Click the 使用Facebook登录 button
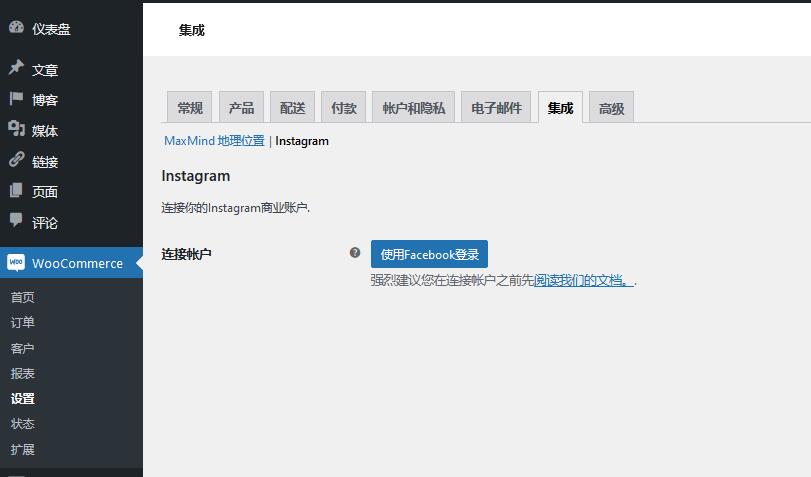Image resolution: width=811 pixels, height=477 pixels. coord(429,254)
